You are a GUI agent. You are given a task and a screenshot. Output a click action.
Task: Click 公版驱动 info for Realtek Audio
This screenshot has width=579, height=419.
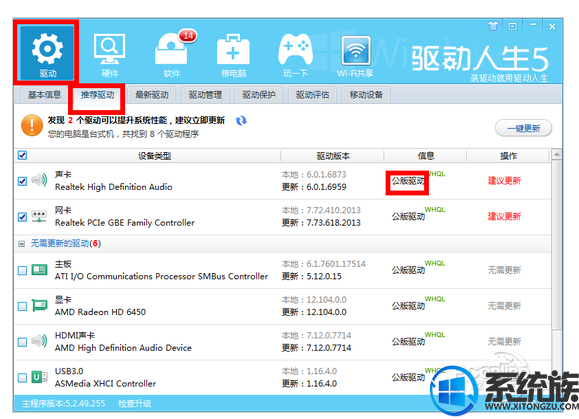coord(408,181)
